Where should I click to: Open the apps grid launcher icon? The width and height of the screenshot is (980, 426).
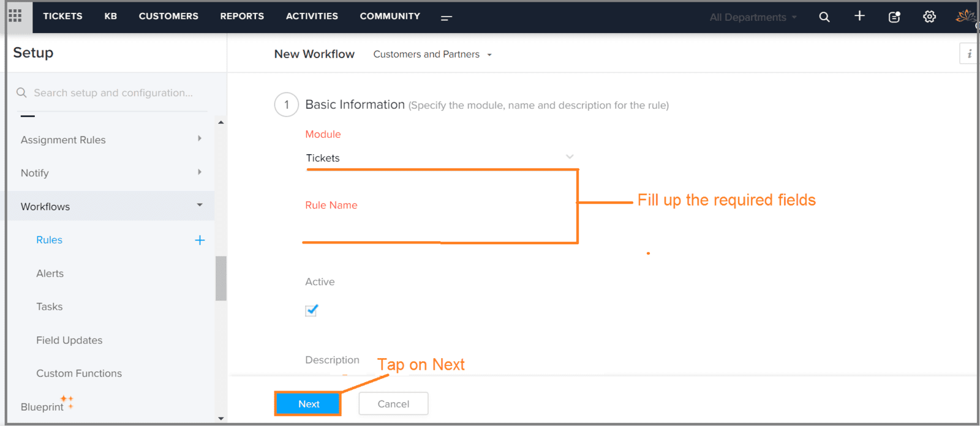tap(15, 16)
